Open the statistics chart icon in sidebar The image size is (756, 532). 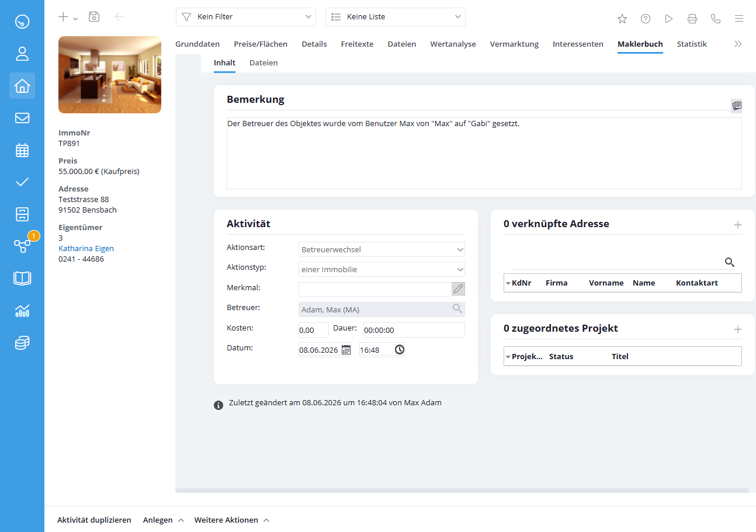[x=22, y=310]
